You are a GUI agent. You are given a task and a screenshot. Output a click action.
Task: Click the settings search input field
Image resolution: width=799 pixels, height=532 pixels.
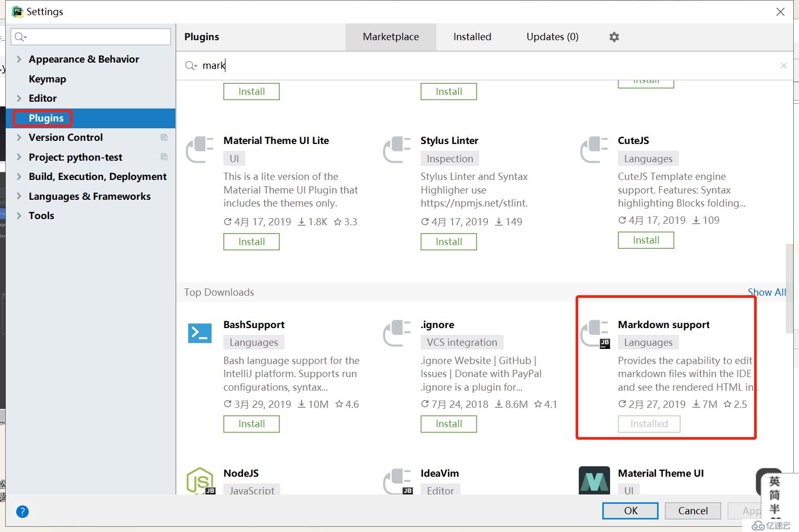point(91,37)
